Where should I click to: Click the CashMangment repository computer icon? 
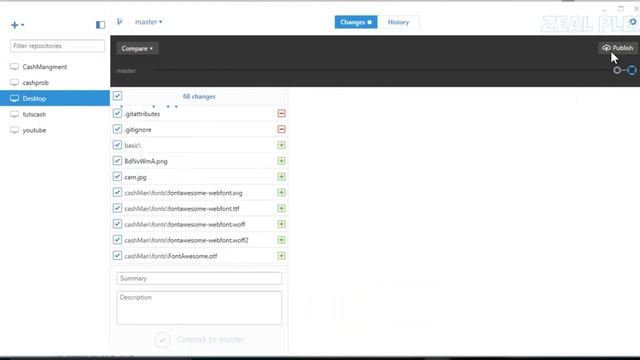[15, 67]
